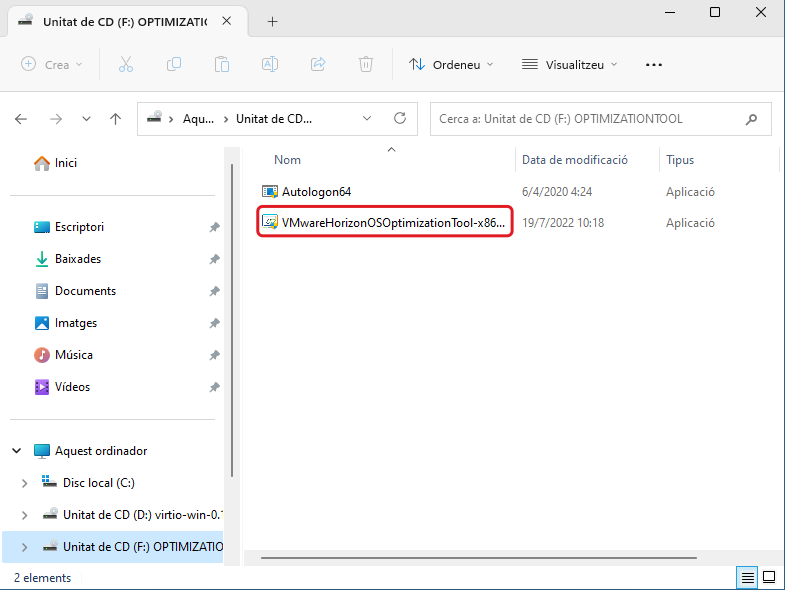Click the Rename icon in toolbar
Screen dimensions: 785x590
pyautogui.click(x=270, y=64)
